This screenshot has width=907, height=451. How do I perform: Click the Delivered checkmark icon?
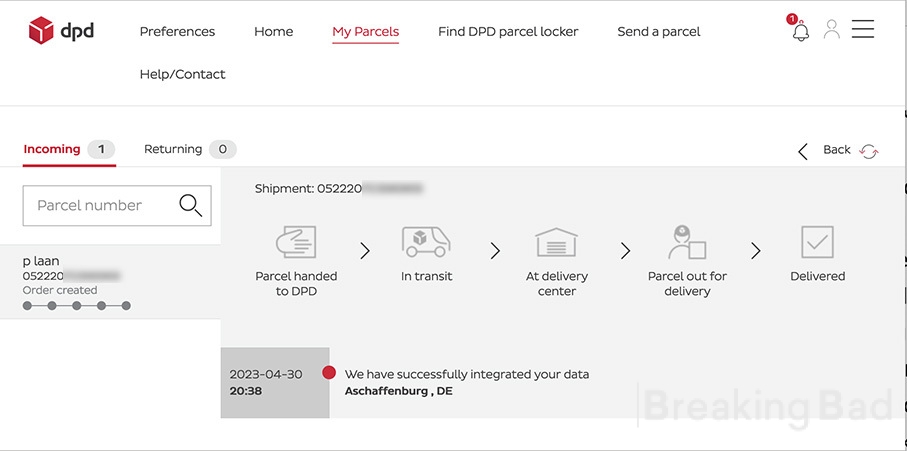pos(817,242)
